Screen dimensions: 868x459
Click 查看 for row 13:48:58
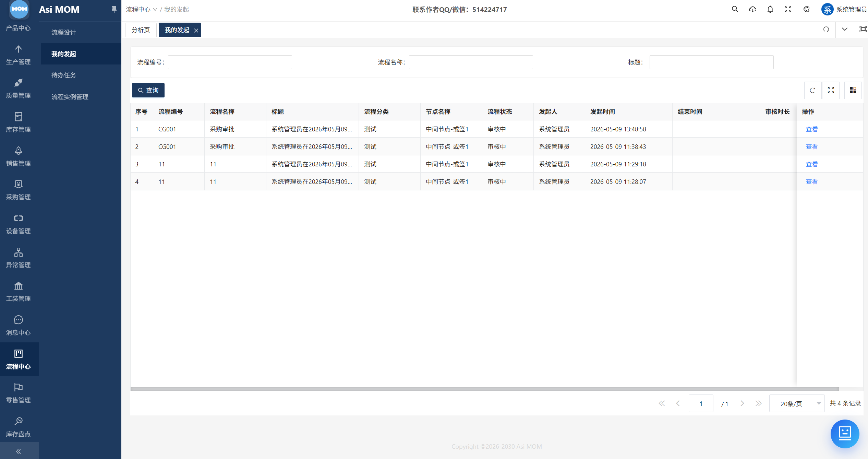(x=812, y=129)
